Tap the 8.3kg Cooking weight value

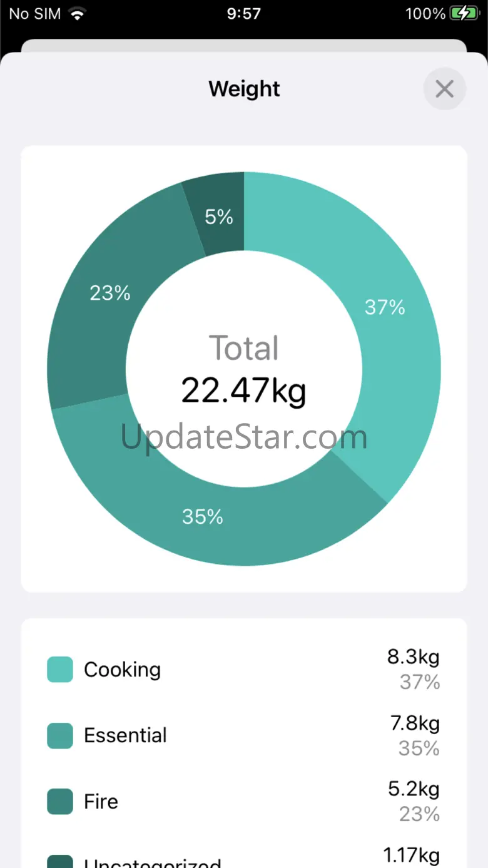click(414, 657)
